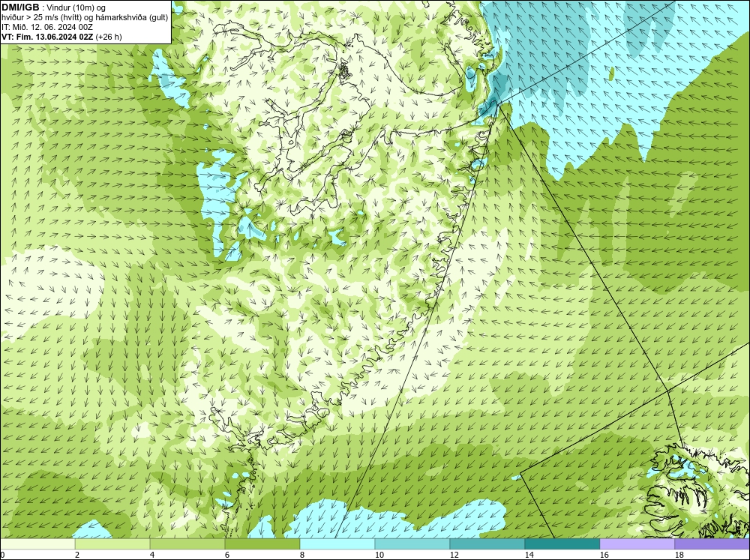Image resolution: width=750 pixels, height=560 pixels.
Task: Click the legend scale label 18
Action: [x=679, y=555]
